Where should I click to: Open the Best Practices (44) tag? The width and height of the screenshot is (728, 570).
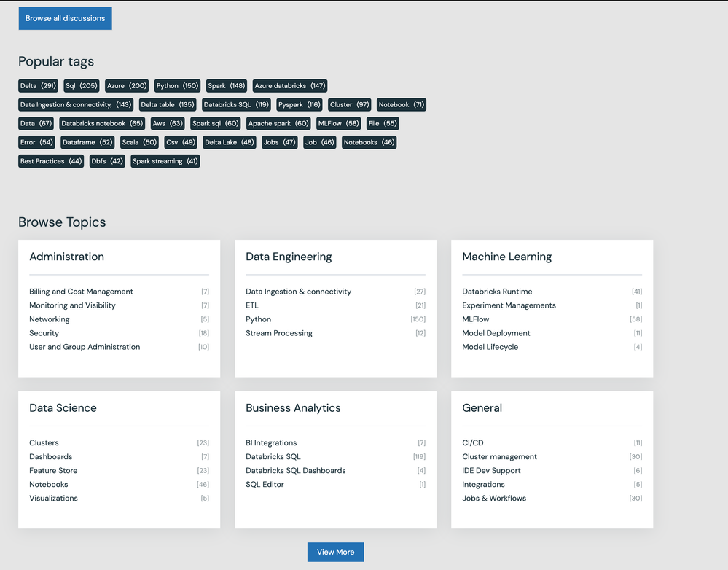[51, 161]
